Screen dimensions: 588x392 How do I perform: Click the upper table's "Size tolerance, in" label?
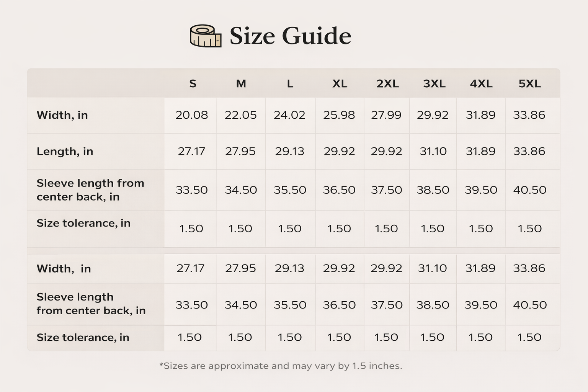coord(83,223)
